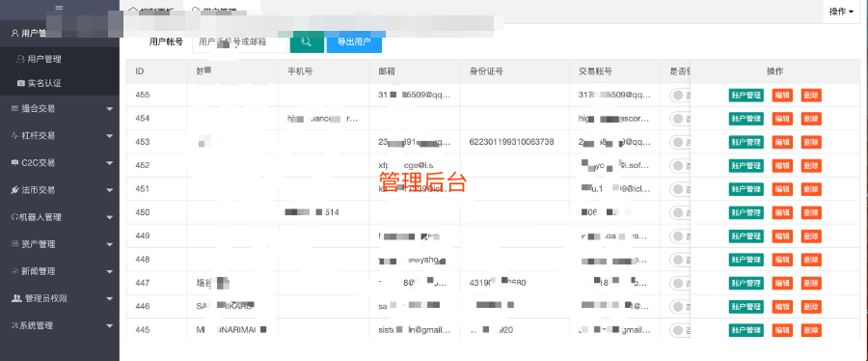Click 账户管理 for user ID 446

click(746, 307)
